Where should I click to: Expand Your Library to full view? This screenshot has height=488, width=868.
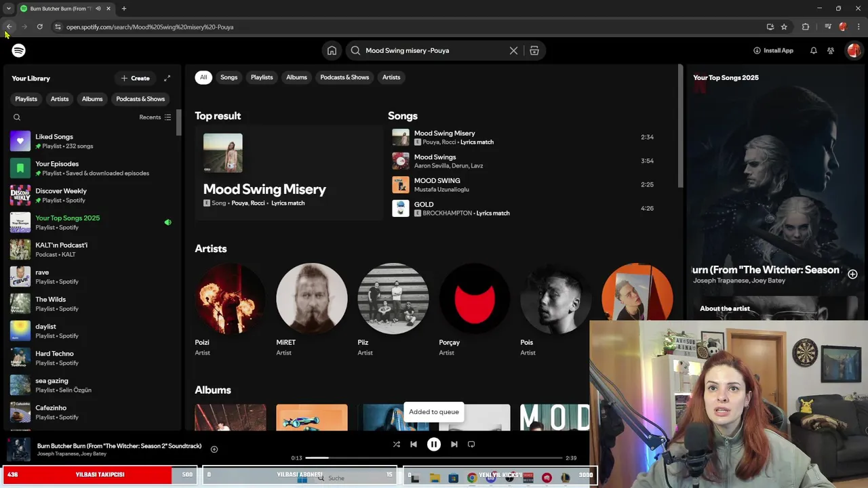[167, 78]
